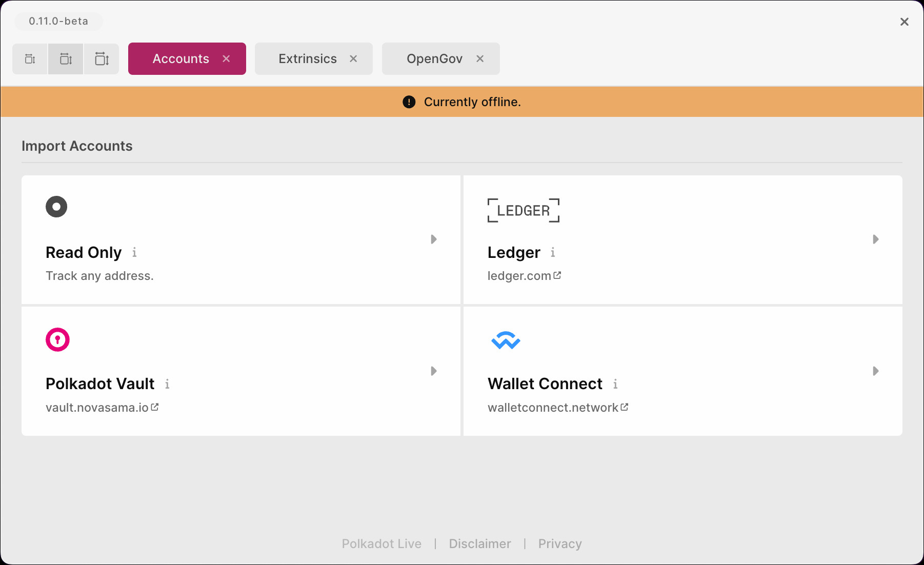Close the Accounts tab
The image size is (924, 565).
(x=226, y=59)
